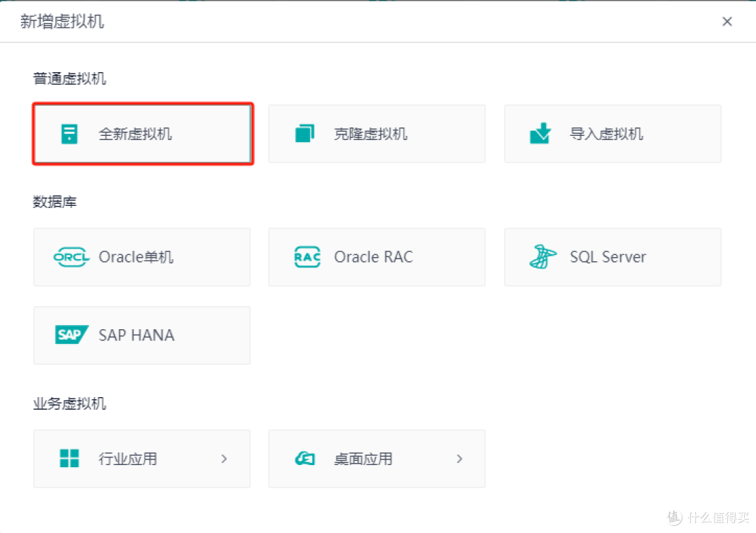Choose the SQL Server text label

[x=608, y=257]
